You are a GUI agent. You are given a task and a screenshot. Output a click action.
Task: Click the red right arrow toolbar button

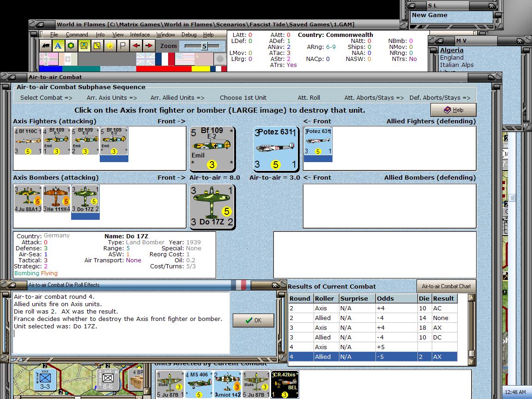(x=149, y=45)
